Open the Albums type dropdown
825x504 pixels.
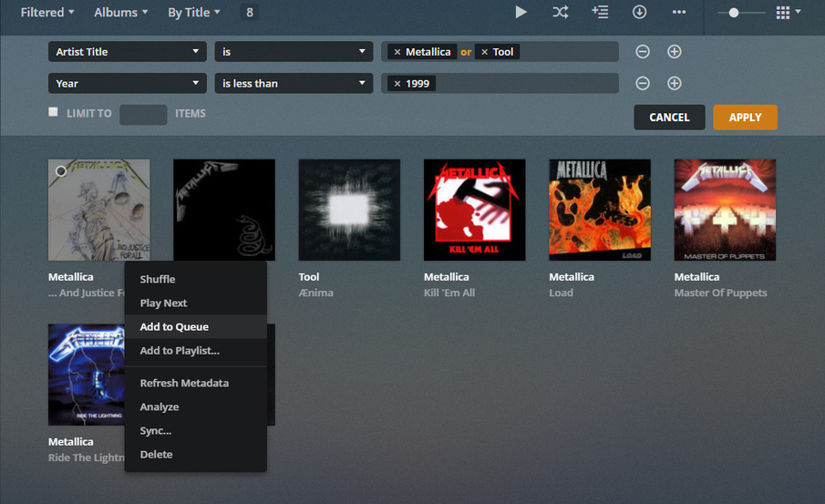[121, 12]
